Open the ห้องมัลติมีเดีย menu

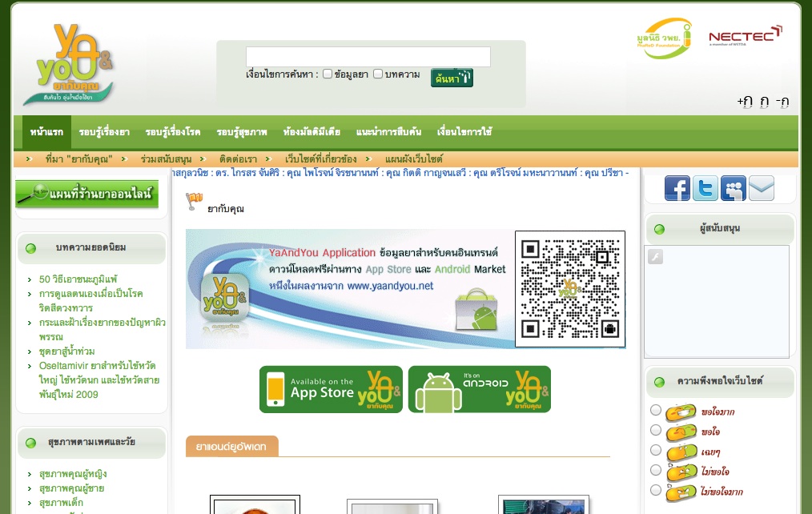(x=312, y=132)
